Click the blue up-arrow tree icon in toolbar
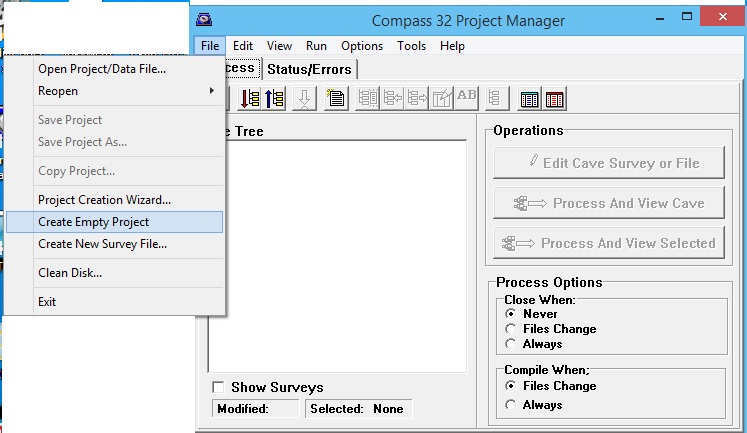The height and width of the screenshot is (433, 747). pos(275,98)
